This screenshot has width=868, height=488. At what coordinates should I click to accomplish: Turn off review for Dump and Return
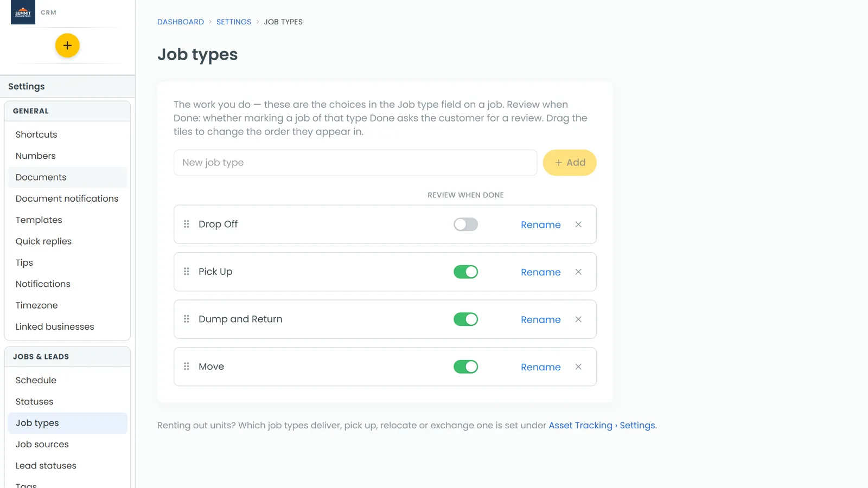coord(465,319)
